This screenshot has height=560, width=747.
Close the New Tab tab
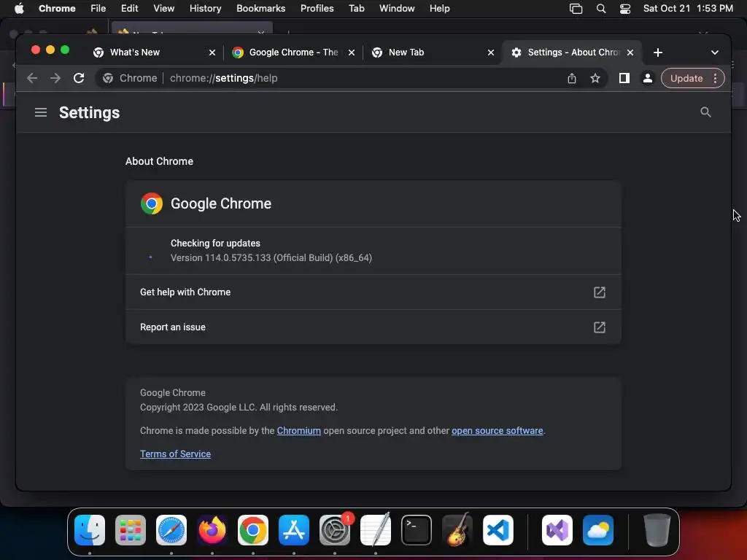pos(491,52)
